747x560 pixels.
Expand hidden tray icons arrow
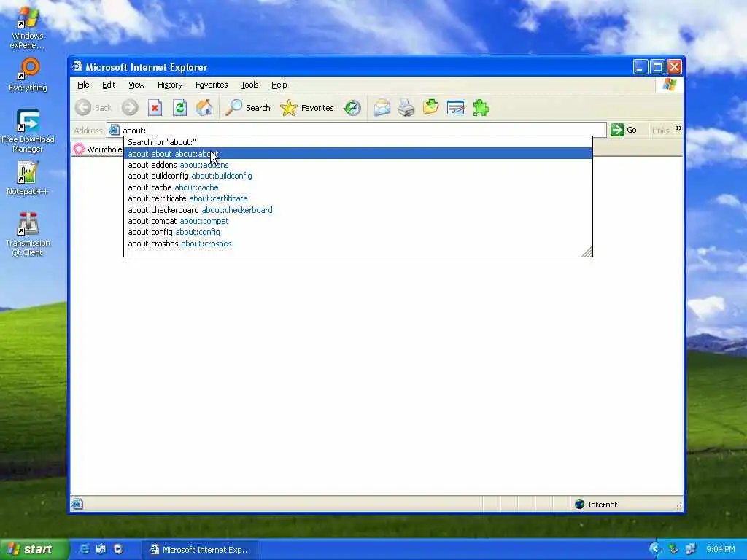656,549
